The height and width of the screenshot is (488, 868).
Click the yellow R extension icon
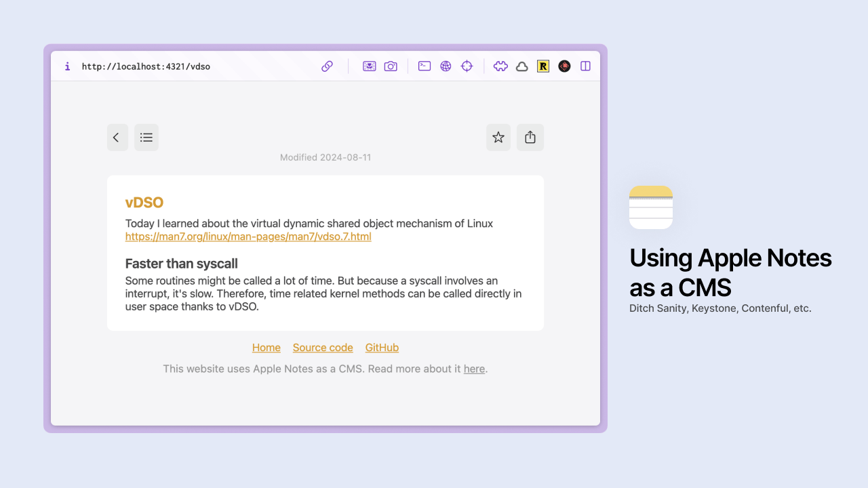[543, 66]
